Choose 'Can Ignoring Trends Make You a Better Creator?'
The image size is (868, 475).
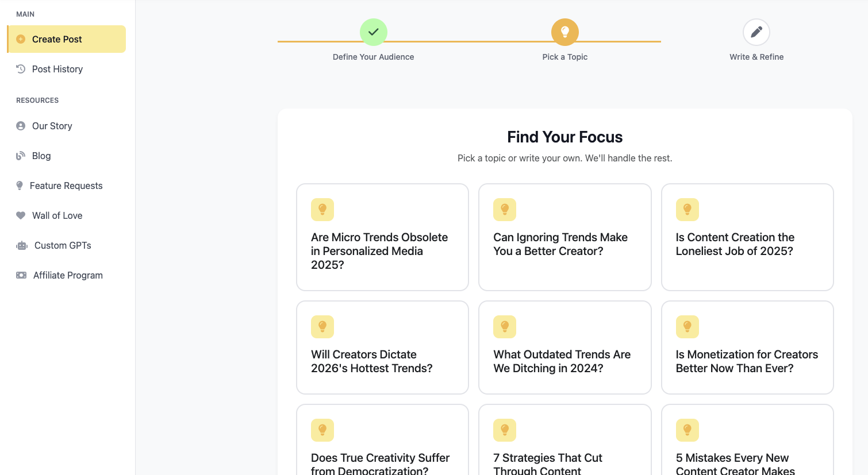pos(565,237)
